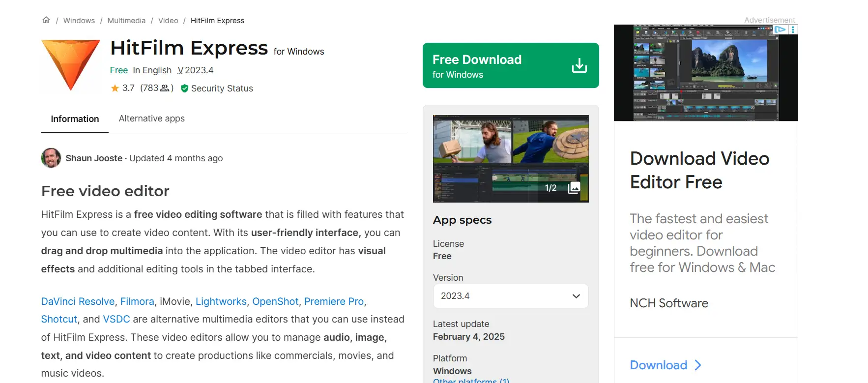The height and width of the screenshot is (383, 868).
Task: Open the Version 2023.4 dropdown
Action: point(511,296)
